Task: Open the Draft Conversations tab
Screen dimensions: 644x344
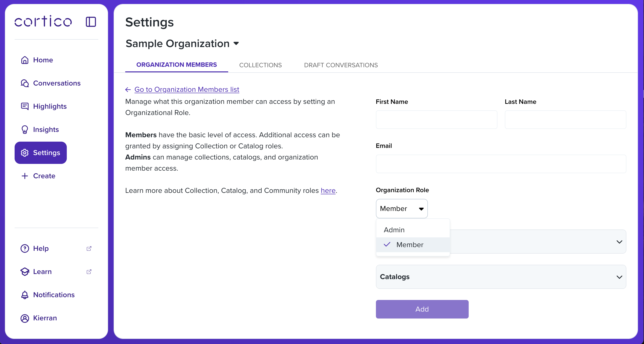Action: tap(341, 65)
